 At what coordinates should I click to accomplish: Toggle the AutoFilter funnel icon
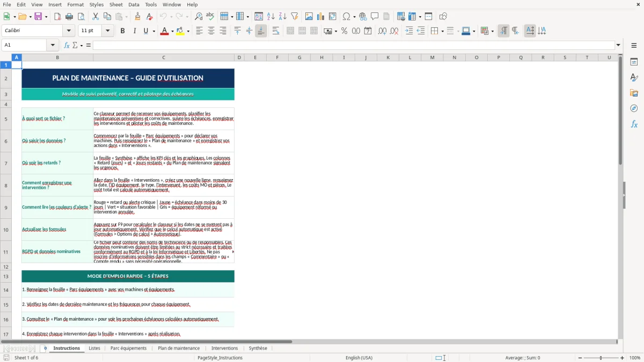294,17
